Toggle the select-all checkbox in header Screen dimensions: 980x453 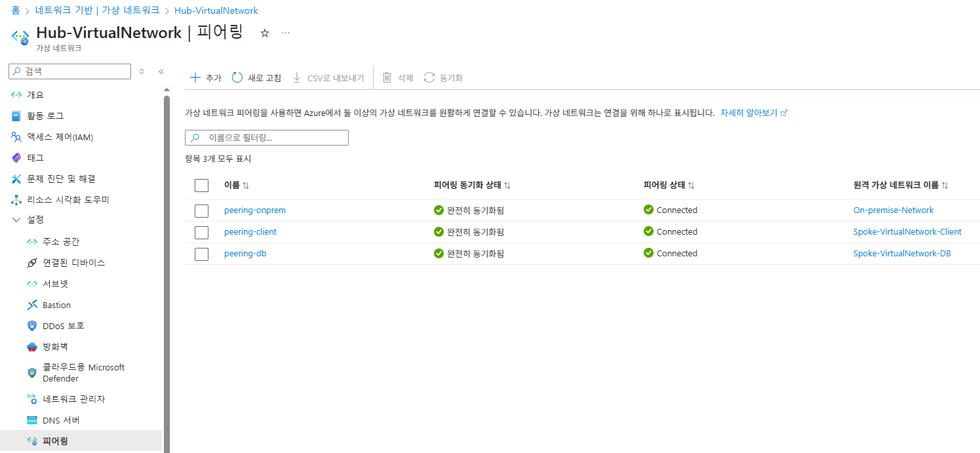tap(202, 186)
